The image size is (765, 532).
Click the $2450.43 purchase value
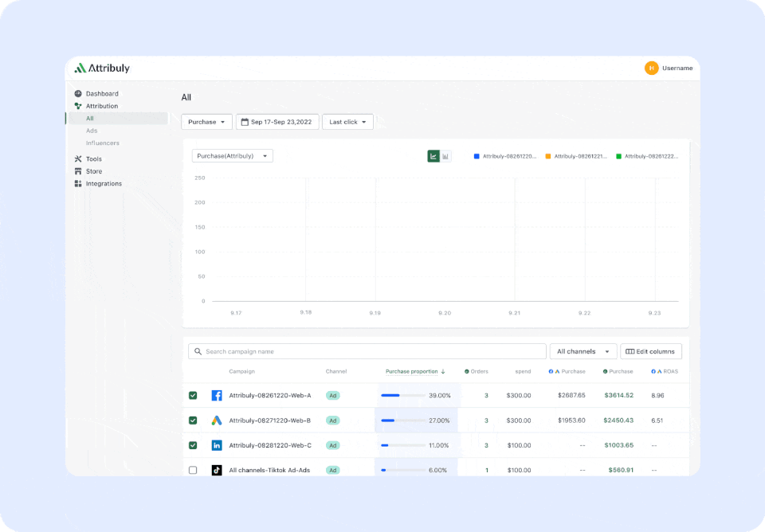[x=618, y=421]
